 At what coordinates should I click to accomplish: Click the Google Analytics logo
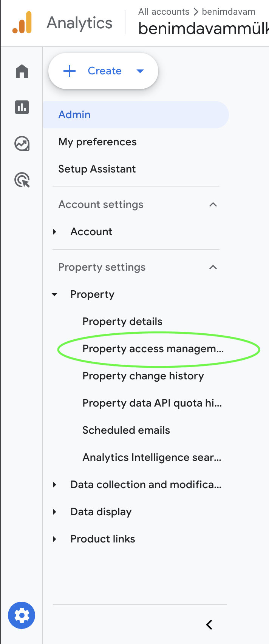[22, 23]
